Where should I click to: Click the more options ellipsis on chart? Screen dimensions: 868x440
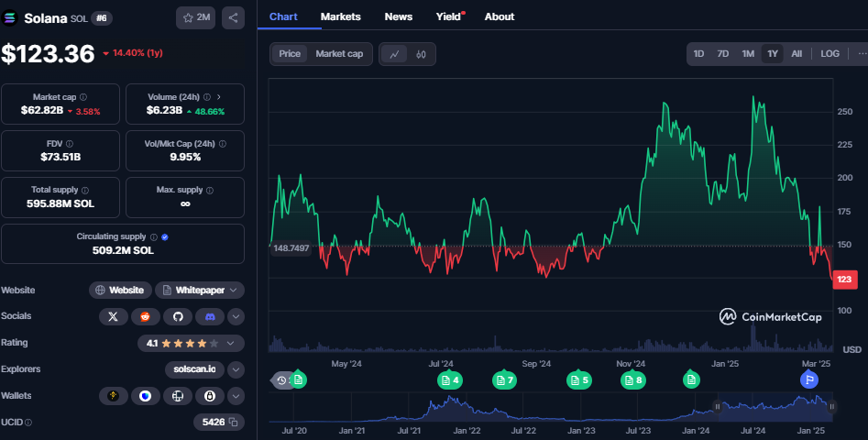tap(862, 54)
